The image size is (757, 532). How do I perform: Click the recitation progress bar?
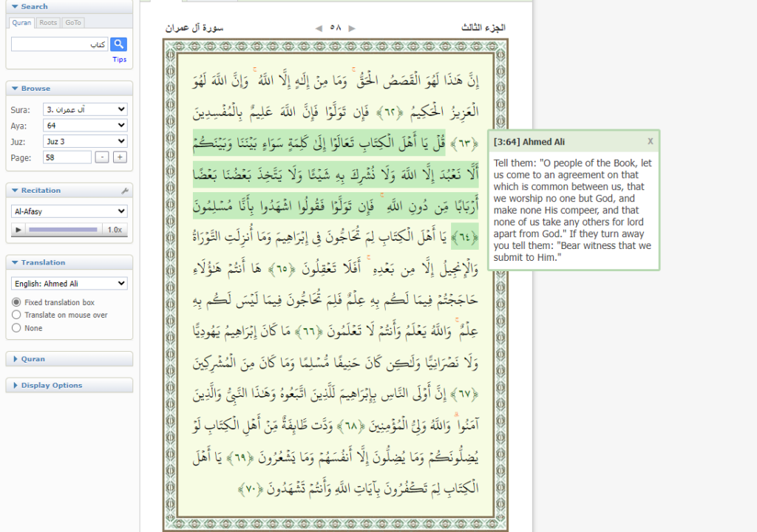[63, 230]
